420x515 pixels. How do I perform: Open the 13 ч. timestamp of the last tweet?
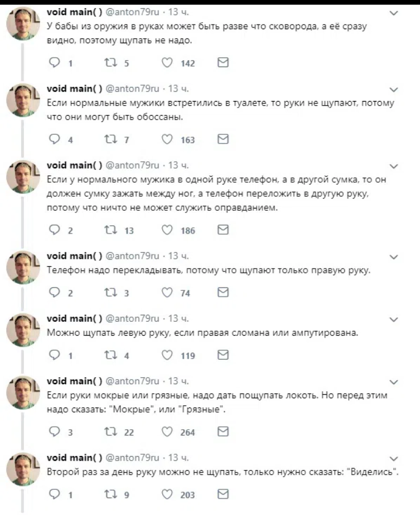pyautogui.click(x=178, y=458)
